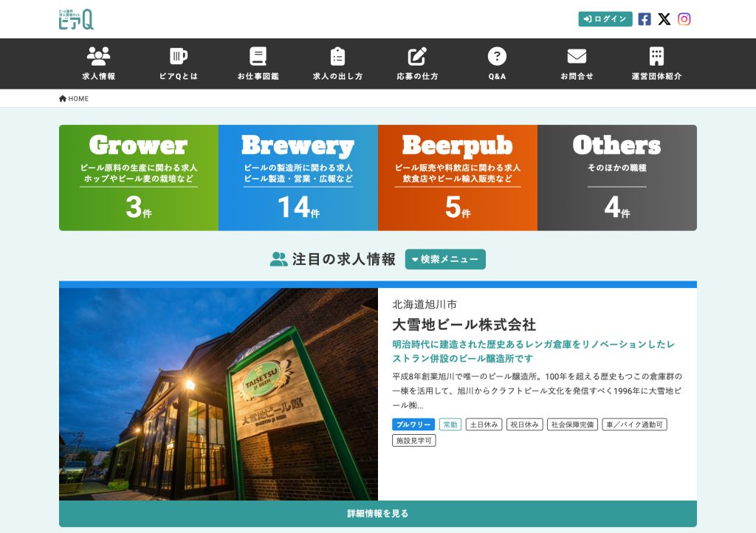Click the ビアQ site logo
The height and width of the screenshot is (533, 756).
pos(78,18)
